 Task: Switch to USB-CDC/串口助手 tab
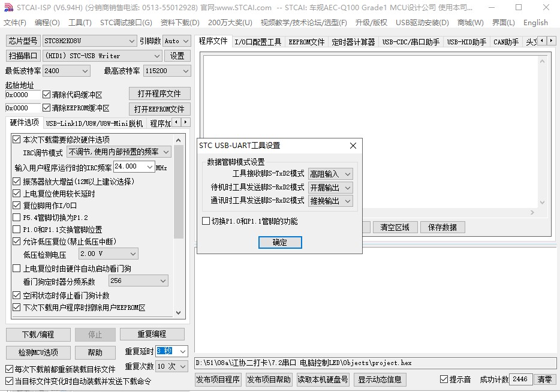click(x=411, y=42)
